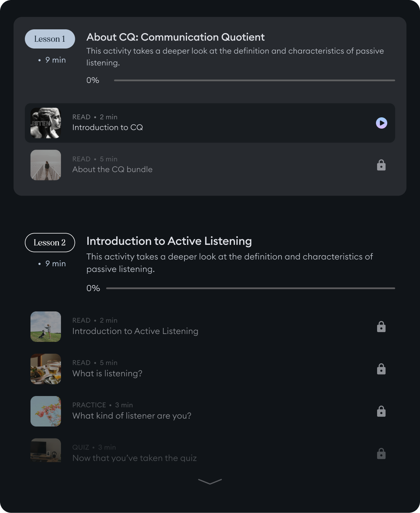Select Now that you've taken the quiz

[x=134, y=458]
